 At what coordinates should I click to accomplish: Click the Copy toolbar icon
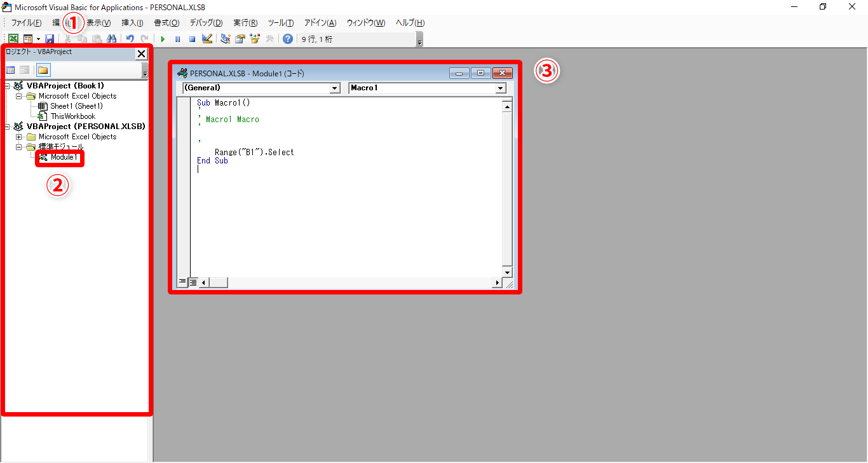point(82,39)
